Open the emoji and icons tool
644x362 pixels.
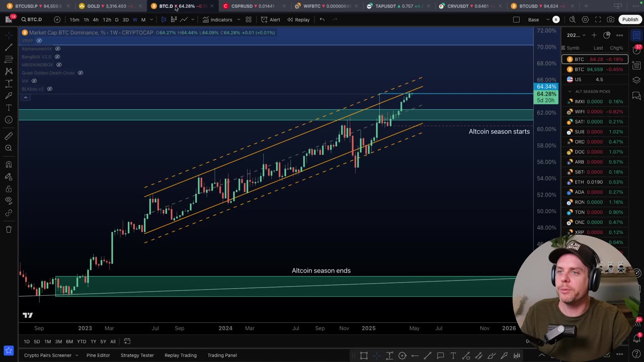tap(9, 120)
